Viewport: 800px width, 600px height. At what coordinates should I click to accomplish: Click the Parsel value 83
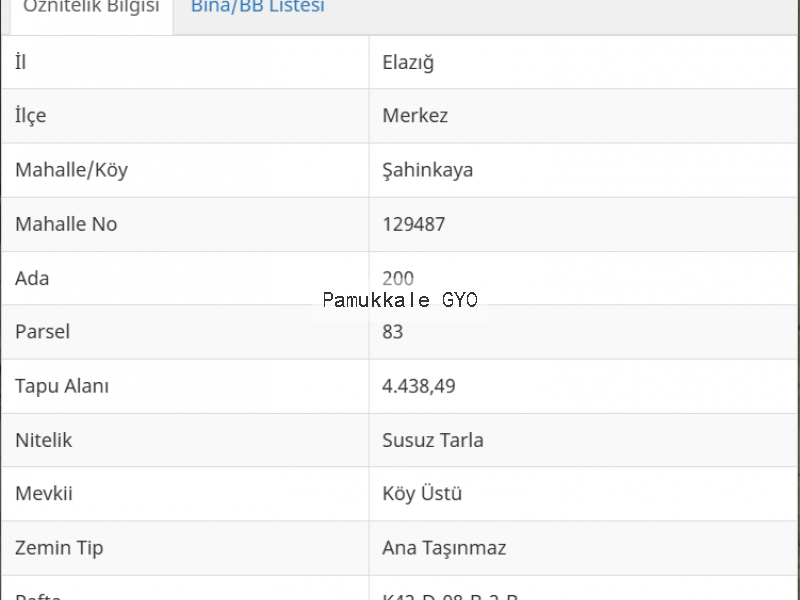(393, 332)
